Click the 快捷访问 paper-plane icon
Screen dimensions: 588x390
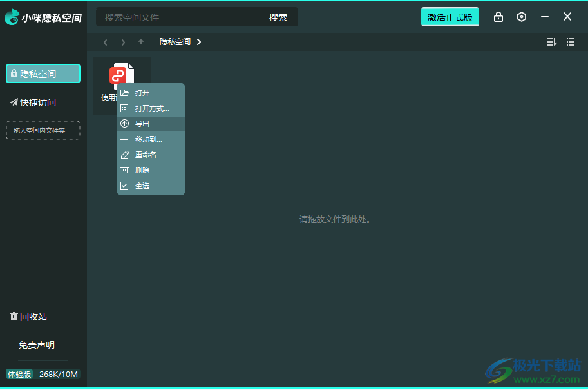pos(13,102)
